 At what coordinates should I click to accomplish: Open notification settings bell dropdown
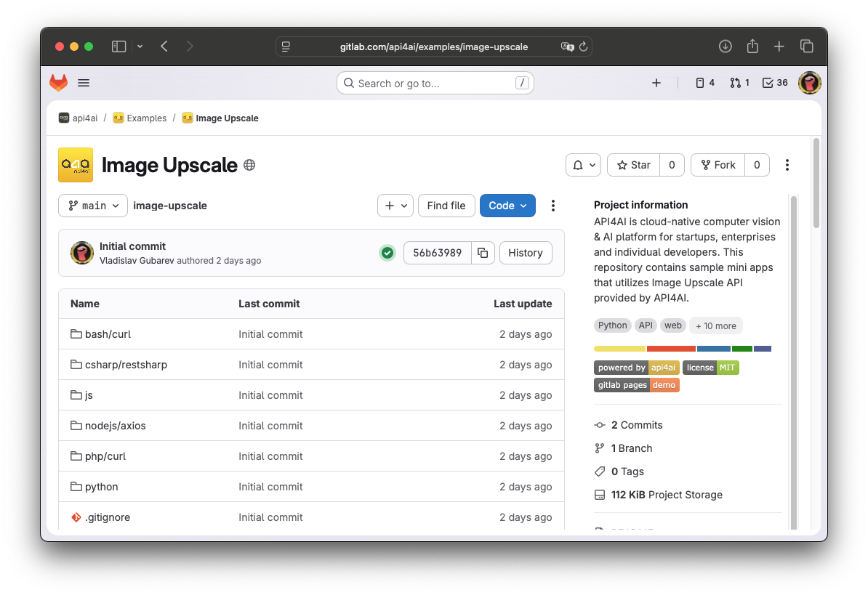(584, 165)
